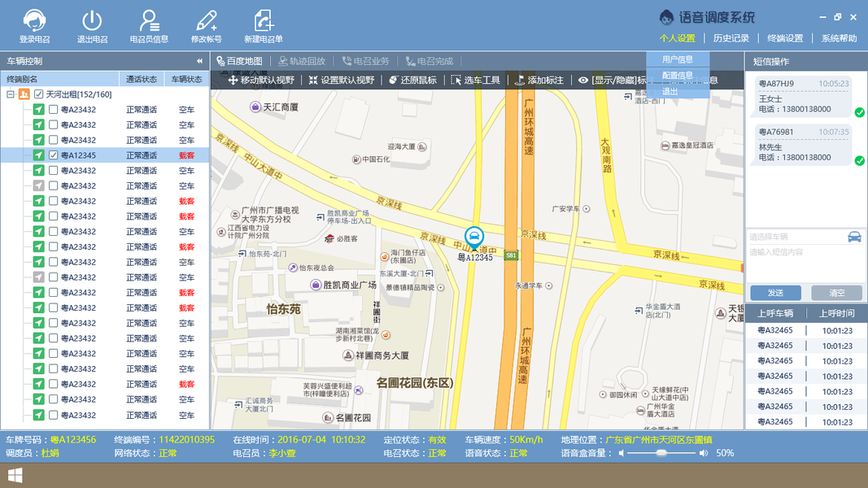Click the 必胜客 restaurant icon on map
The height and width of the screenshot is (488, 868).
329,238
